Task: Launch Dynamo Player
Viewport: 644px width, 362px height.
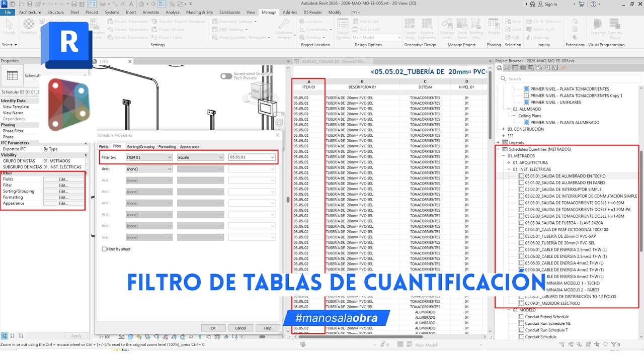Action: tap(615, 29)
